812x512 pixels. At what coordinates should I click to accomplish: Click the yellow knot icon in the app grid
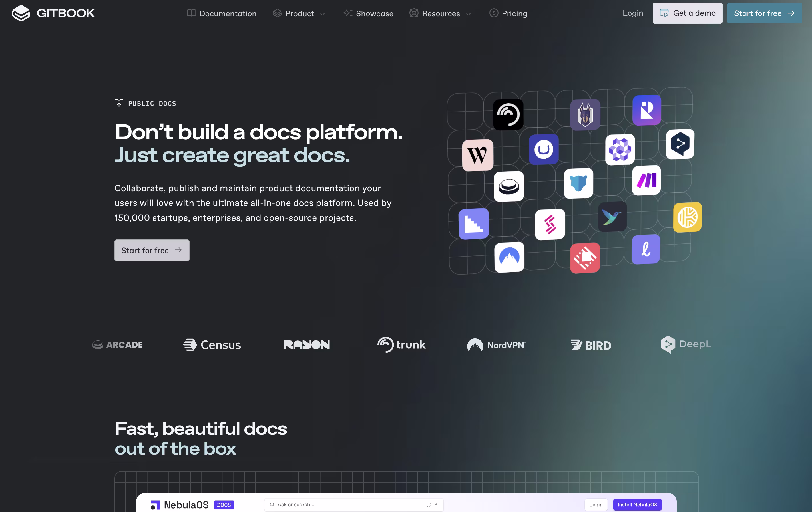coord(687,217)
